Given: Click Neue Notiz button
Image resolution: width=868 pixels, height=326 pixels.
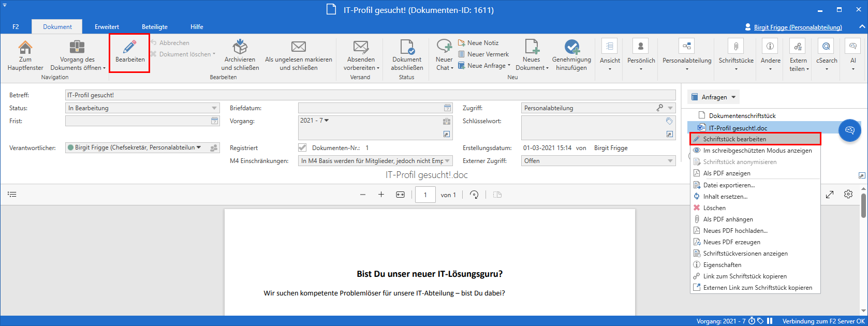Looking at the screenshot, I should (482, 43).
